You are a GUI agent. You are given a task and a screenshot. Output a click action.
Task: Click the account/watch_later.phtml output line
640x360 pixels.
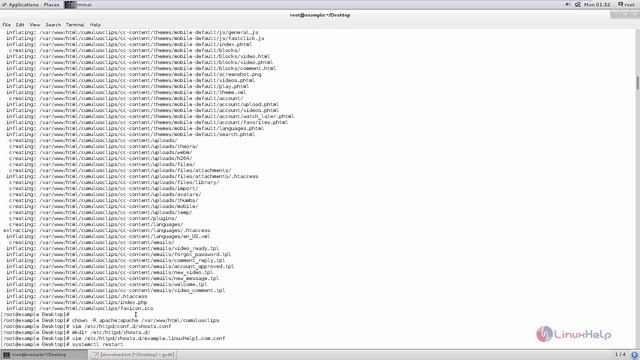[150, 116]
